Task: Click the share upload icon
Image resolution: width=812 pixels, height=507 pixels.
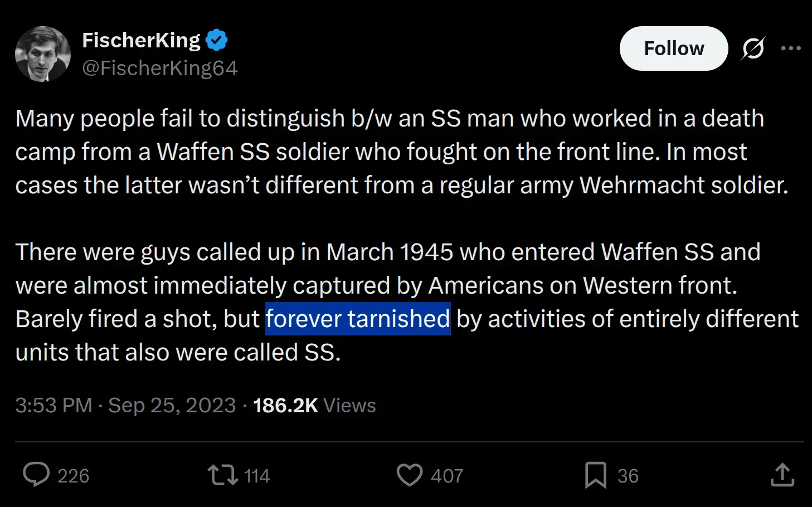Action: (782, 475)
